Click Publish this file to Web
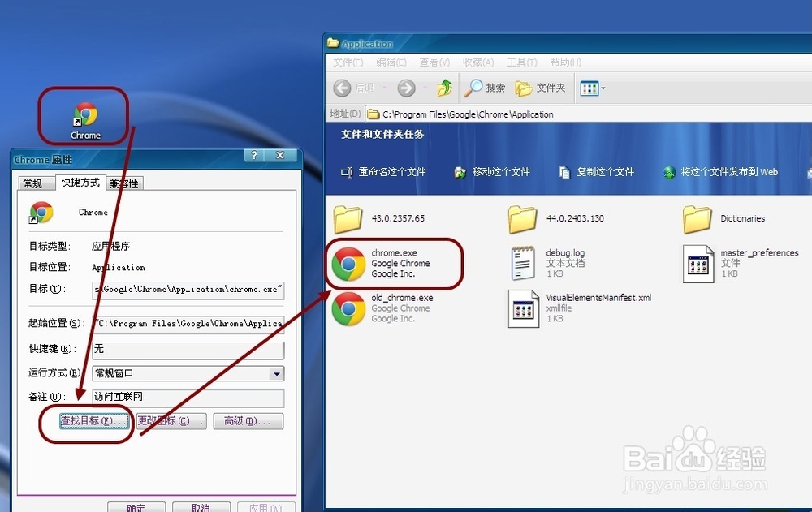812x512 pixels. point(721,172)
